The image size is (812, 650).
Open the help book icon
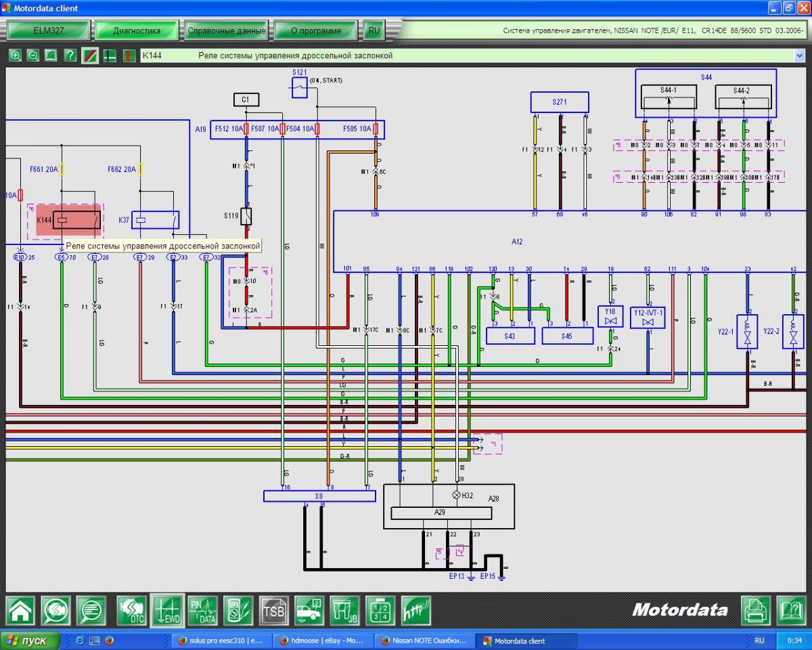pyautogui.click(x=790, y=611)
